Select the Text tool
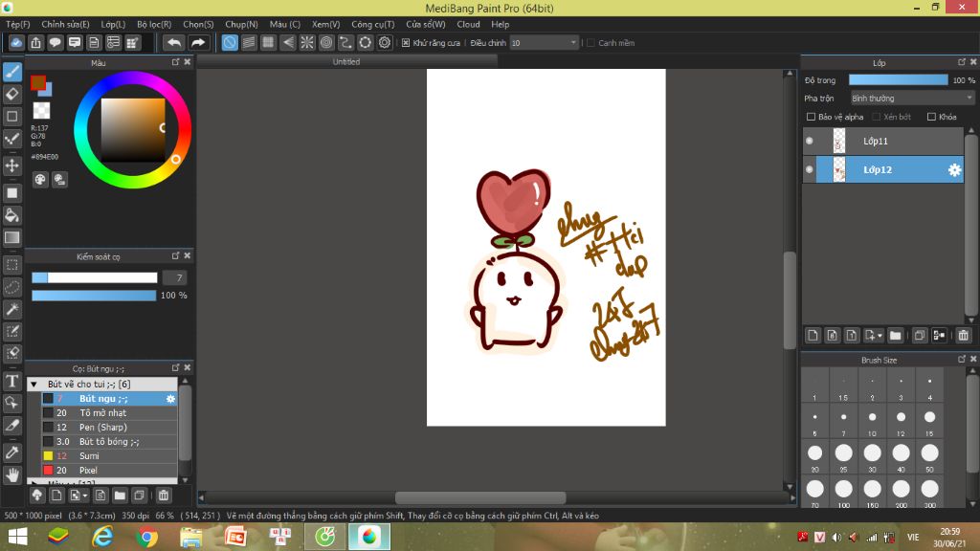Screen dimensions: 980x551 [12, 381]
